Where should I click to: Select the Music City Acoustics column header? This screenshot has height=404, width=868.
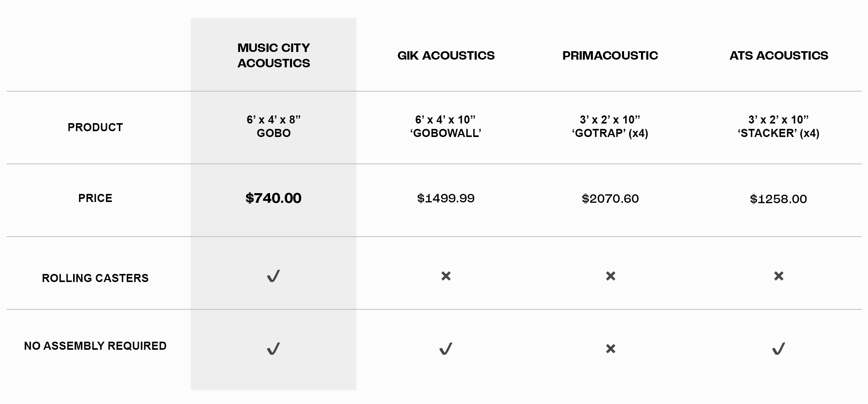click(274, 55)
